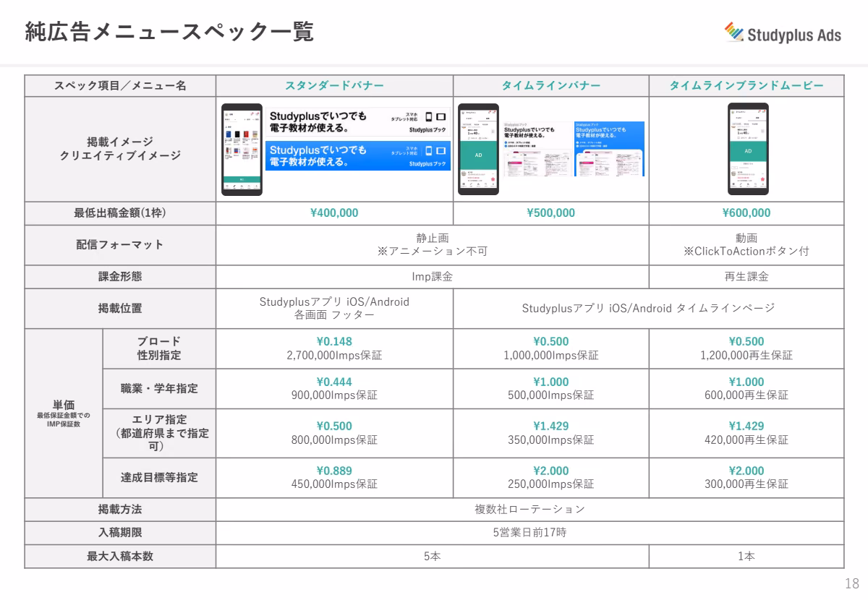
Task: Click the 職業・学年指定 row label
Action: pyautogui.click(x=159, y=389)
